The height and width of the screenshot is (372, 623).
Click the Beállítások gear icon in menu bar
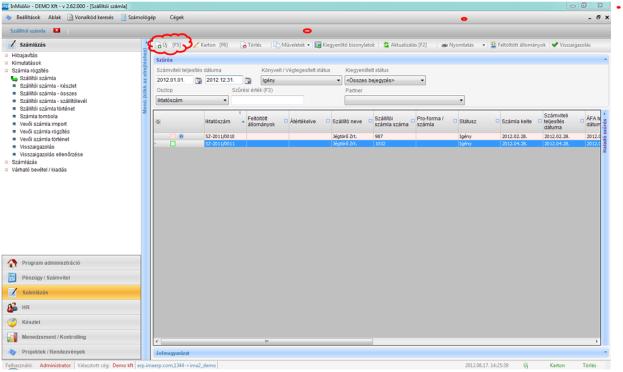pyautogui.click(x=9, y=17)
